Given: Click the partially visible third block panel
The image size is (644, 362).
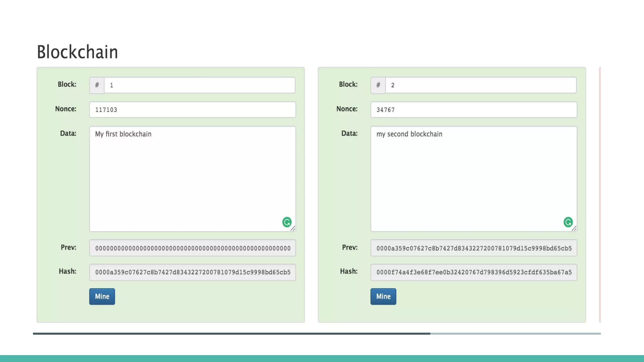Looking at the screenshot, I should pos(600,195).
